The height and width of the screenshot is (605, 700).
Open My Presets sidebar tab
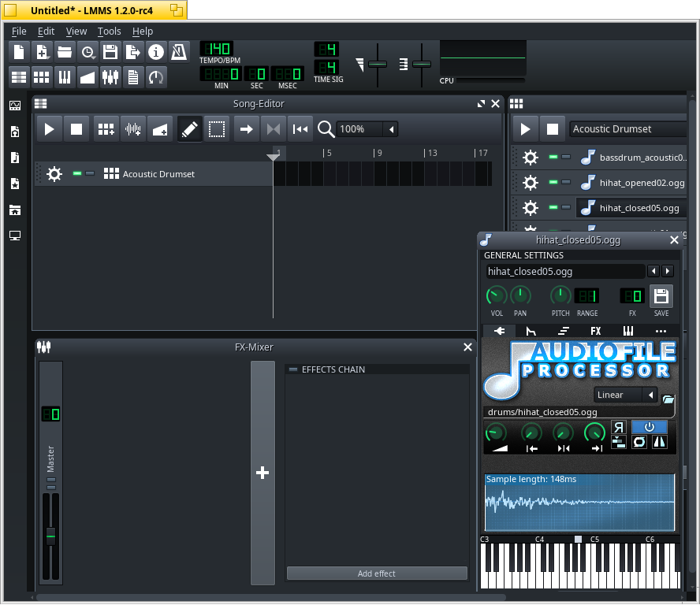tap(15, 184)
